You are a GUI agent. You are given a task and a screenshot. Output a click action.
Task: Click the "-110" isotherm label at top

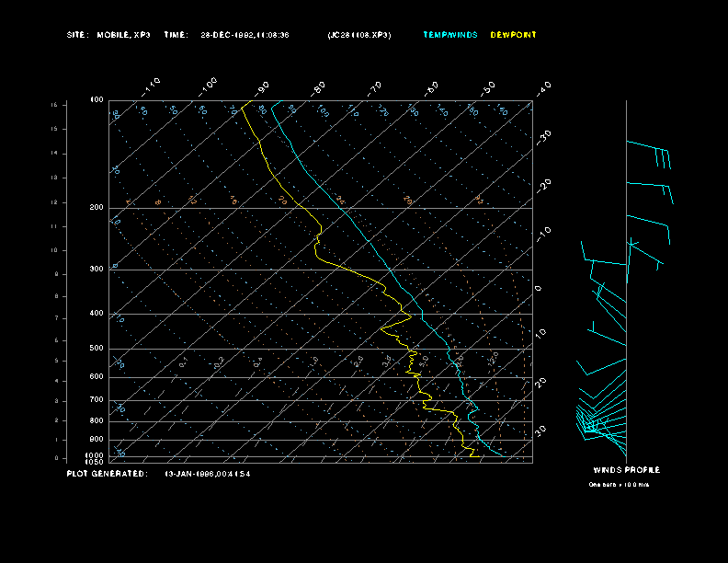(151, 86)
